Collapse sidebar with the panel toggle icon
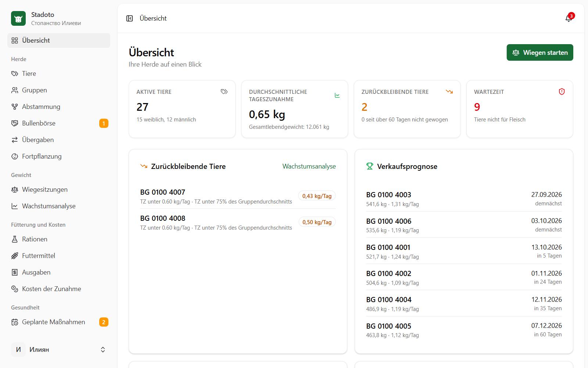Screen dimensions: 588x368 click(129, 18)
